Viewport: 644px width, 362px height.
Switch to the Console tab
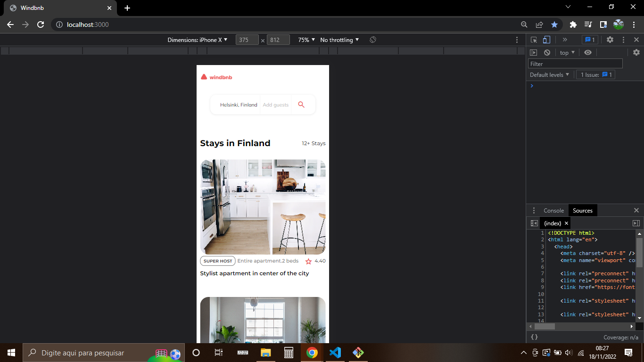[x=553, y=210]
